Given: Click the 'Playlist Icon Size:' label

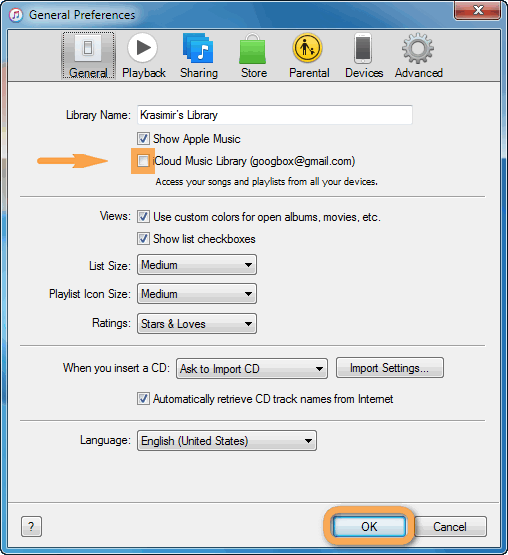Looking at the screenshot, I should 90,294.
